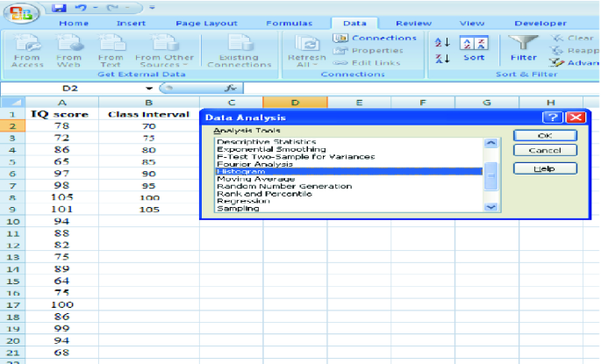Import data From Access
Image resolution: width=601 pixels, height=364 pixels.
pos(27,51)
